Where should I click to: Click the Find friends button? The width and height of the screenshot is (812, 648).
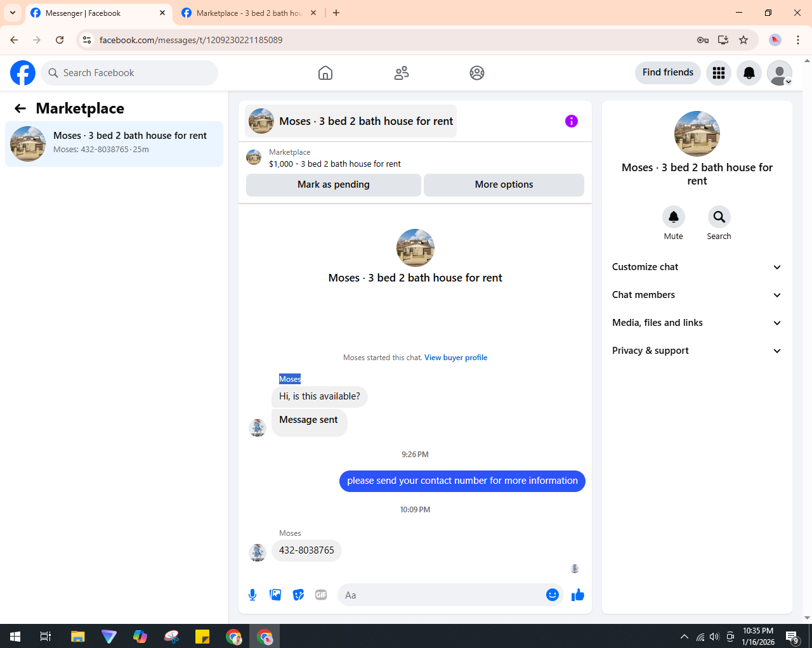(668, 72)
